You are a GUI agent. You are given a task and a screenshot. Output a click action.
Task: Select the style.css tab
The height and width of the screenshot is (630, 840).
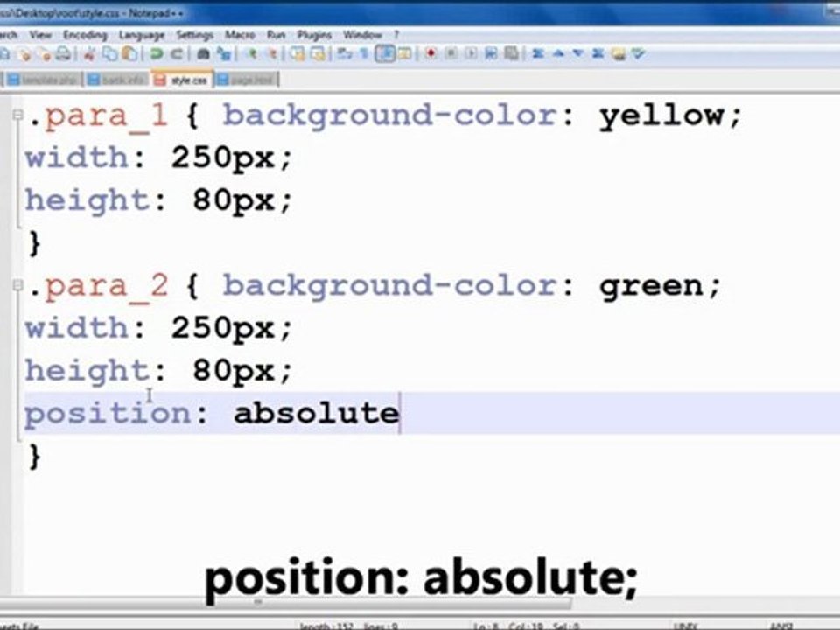point(182,80)
